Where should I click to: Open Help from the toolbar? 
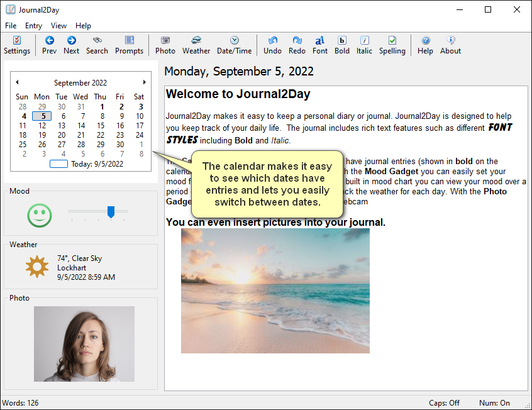click(x=425, y=45)
